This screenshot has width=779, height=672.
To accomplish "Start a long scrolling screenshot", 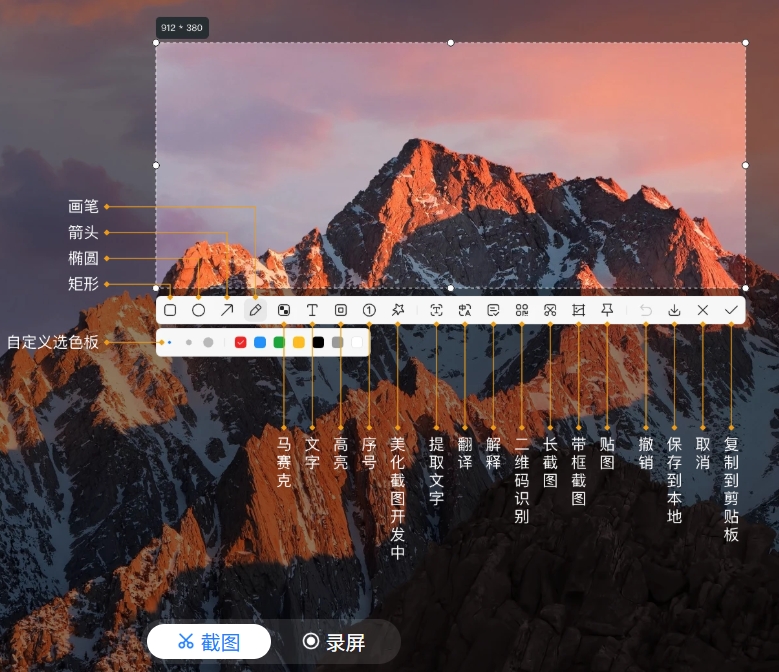I will (x=550, y=310).
